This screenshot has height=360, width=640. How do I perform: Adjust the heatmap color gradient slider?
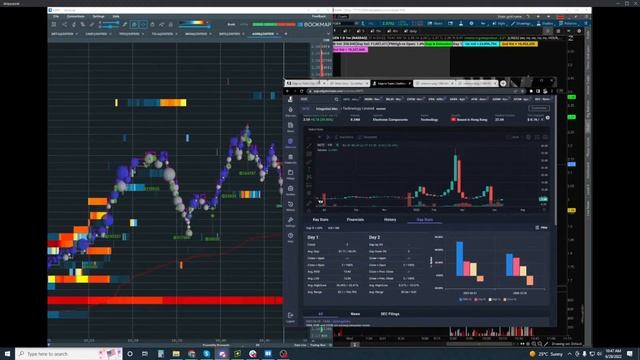coord(193,22)
